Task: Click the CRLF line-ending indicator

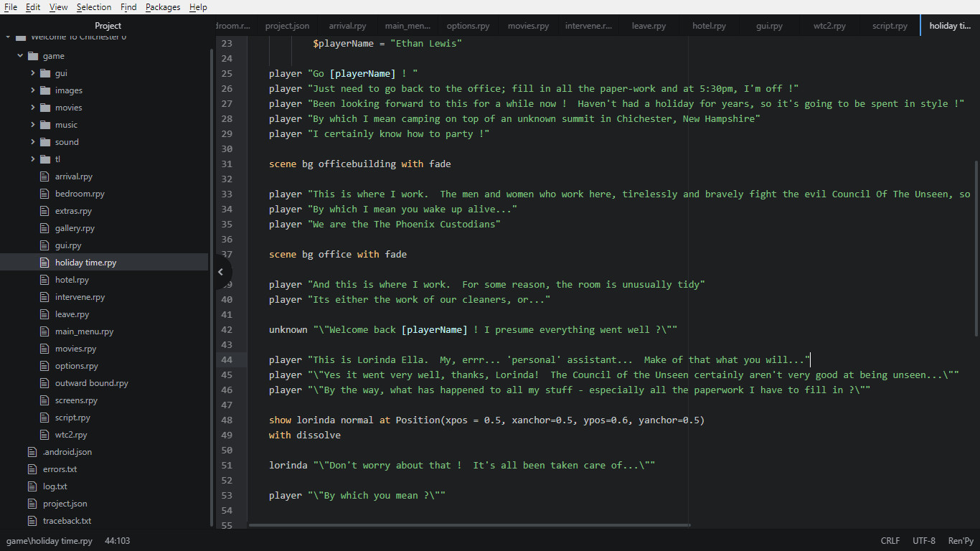Action: coord(890,540)
